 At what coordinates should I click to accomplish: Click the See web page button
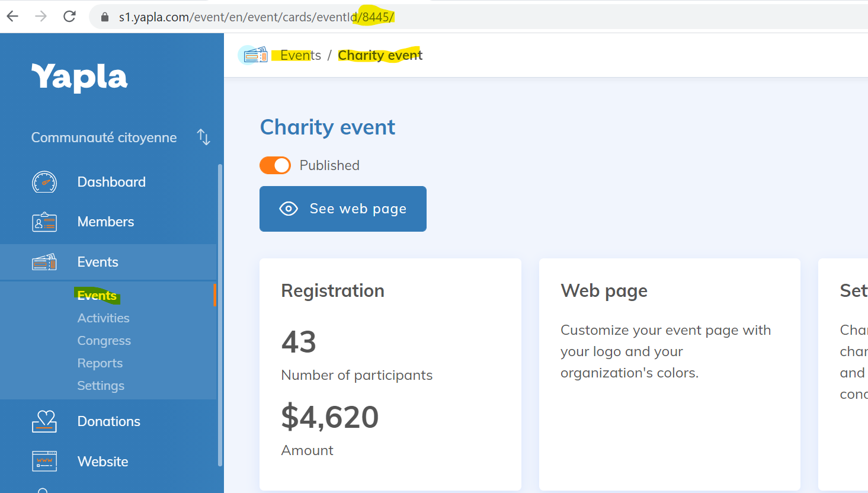click(x=342, y=209)
